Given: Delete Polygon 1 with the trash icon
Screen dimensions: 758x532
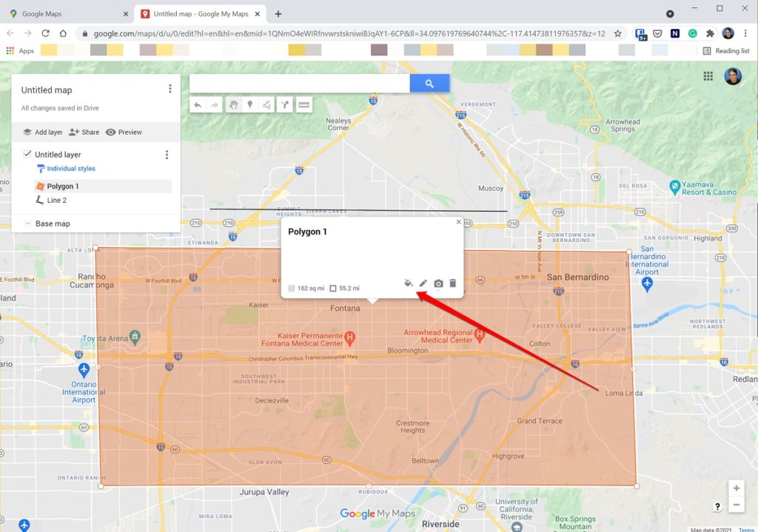Looking at the screenshot, I should tap(452, 283).
